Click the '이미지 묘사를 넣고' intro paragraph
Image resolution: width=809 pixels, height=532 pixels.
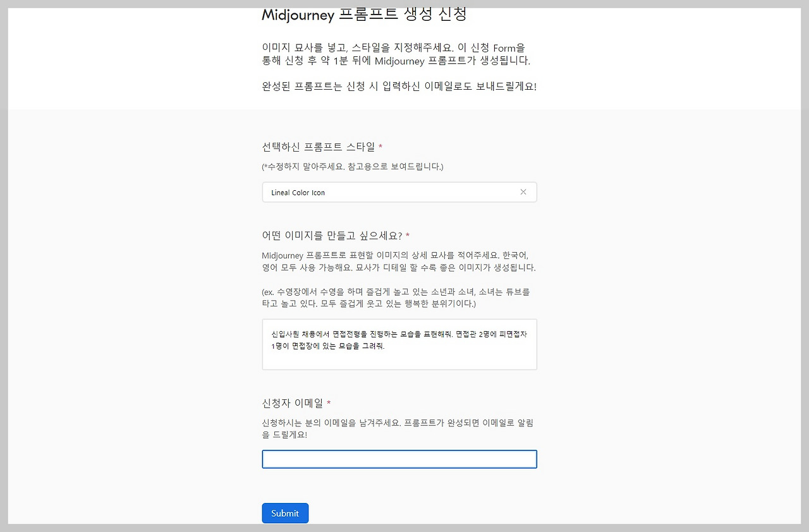tap(396, 54)
